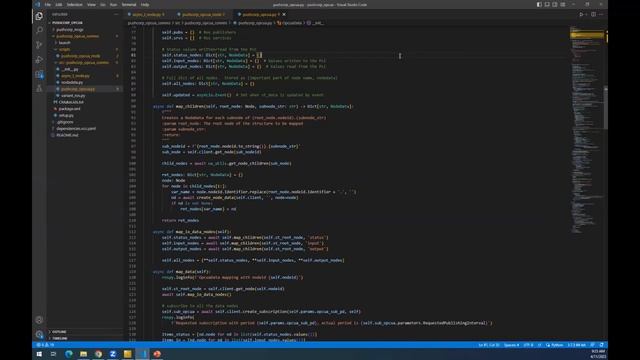The width and height of the screenshot is (640, 360).
Task: Collapse the root project folder in Explorer
Action: click(67, 23)
